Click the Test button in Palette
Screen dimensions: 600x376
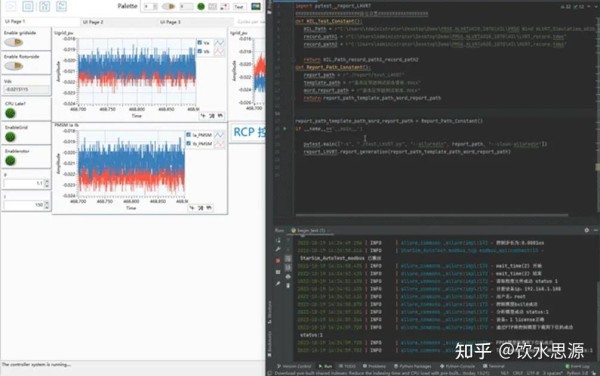239,7
